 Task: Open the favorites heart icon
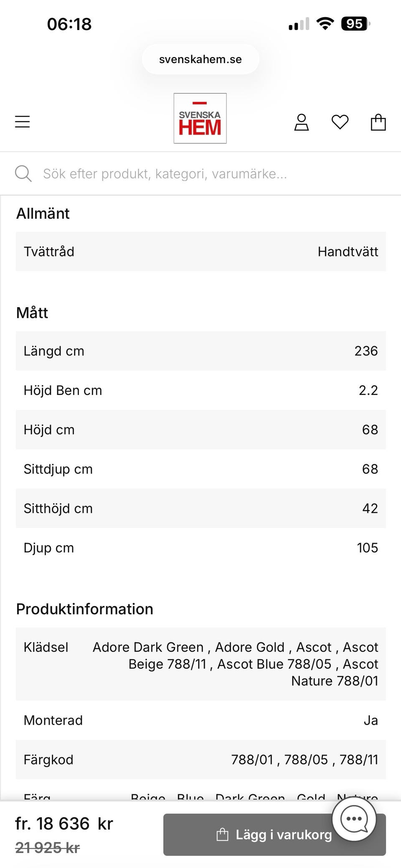(340, 122)
